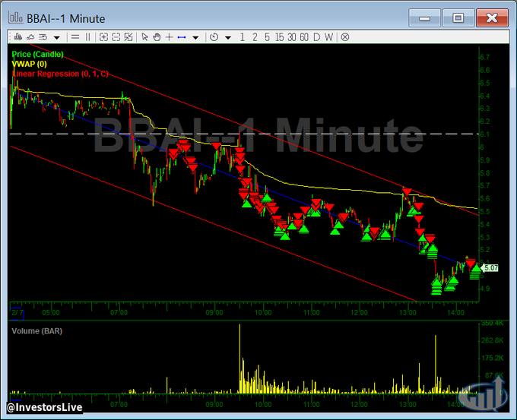This screenshot has height=420, width=517.
Task: Maximize the BBAI chart window
Action: [x=458, y=17]
